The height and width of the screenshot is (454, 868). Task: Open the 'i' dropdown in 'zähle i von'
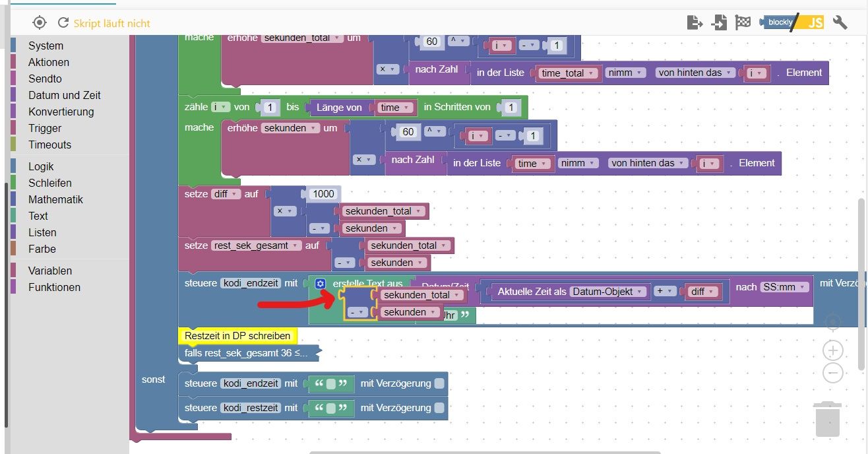pos(220,107)
